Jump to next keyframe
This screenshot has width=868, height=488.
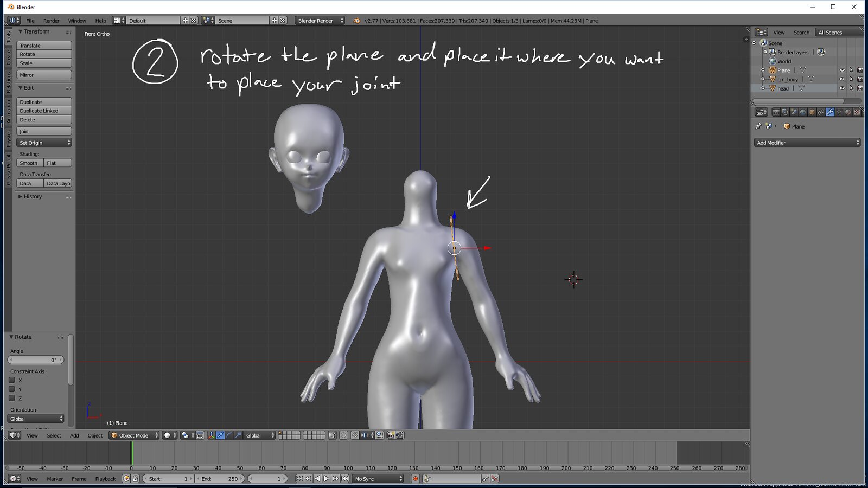tap(335, 479)
